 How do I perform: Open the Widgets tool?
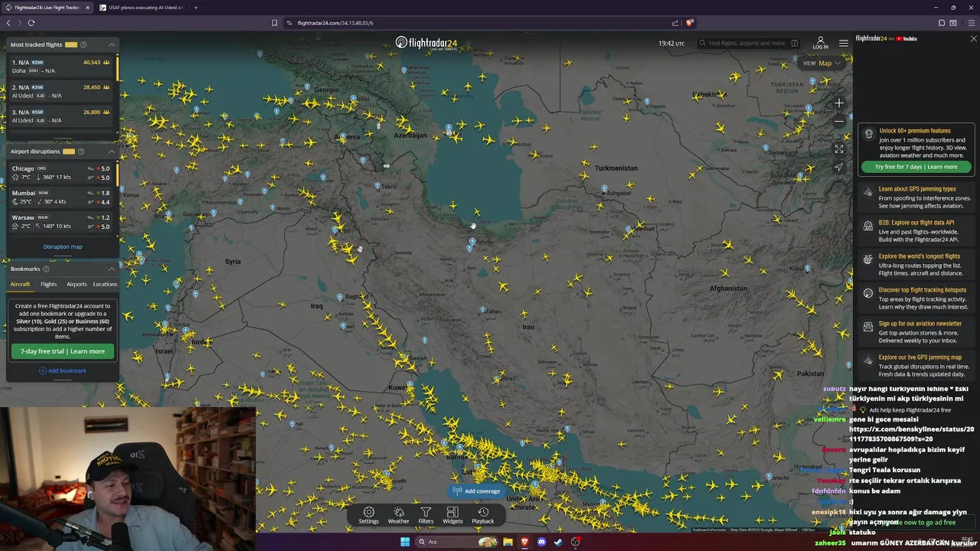click(452, 515)
